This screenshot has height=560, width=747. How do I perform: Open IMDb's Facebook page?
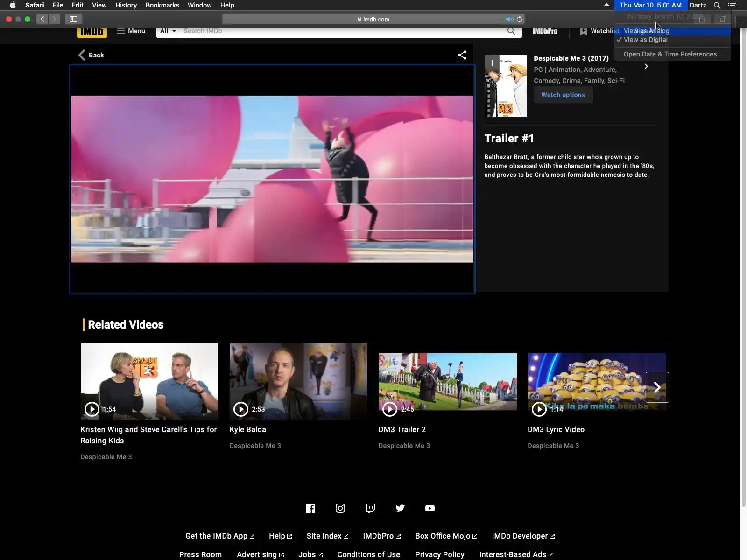310,508
